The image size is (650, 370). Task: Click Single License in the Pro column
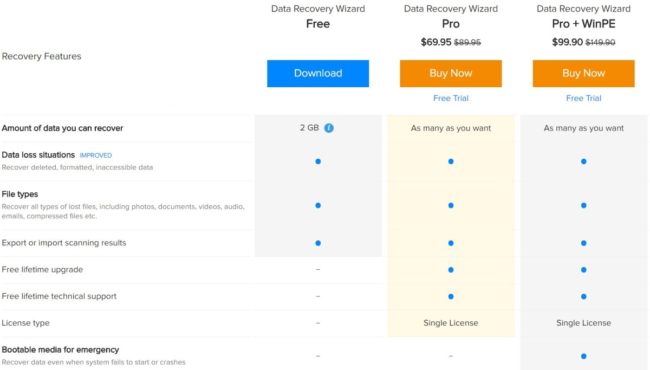click(x=451, y=323)
